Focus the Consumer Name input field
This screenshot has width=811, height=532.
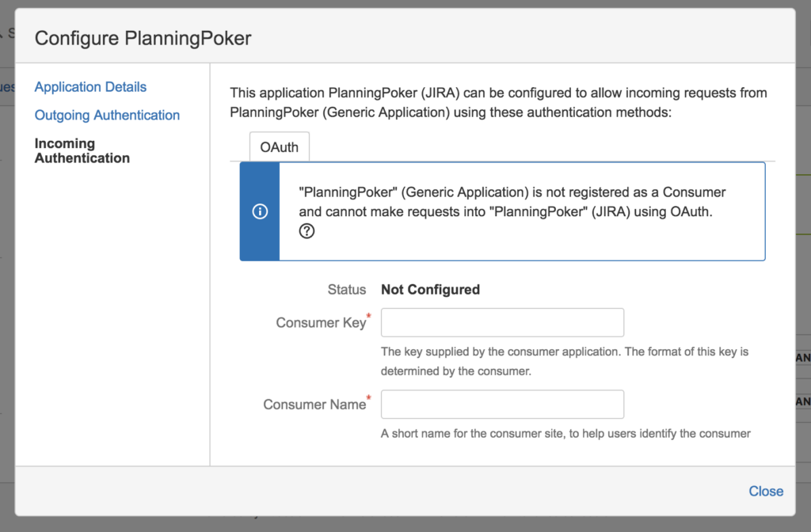(x=502, y=405)
